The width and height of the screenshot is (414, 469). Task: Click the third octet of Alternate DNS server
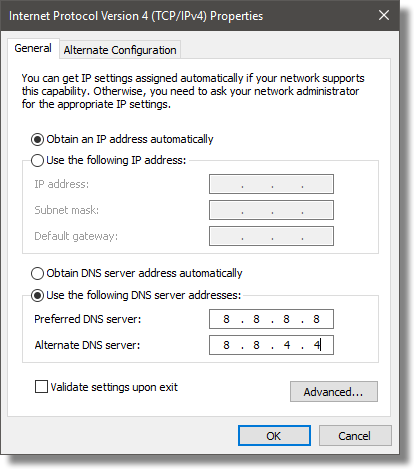286,345
